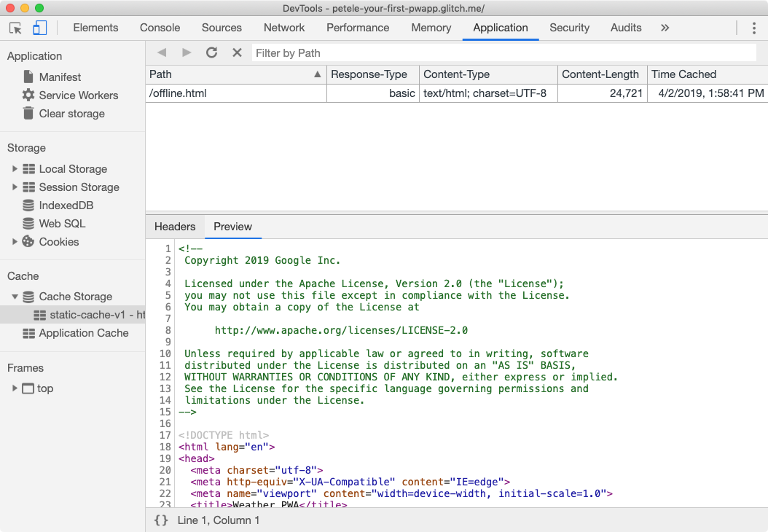Collapse the Cache Storage tree node
The height and width of the screenshot is (532, 768).
coord(15,297)
